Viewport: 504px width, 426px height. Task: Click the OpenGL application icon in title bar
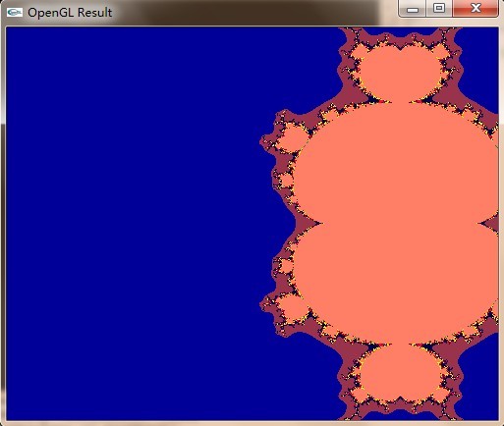point(15,12)
